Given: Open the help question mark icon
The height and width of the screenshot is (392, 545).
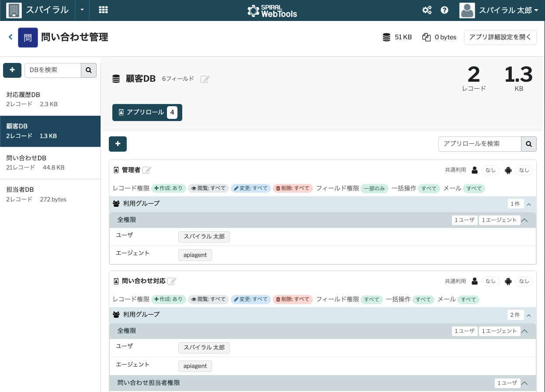Looking at the screenshot, I should click(x=444, y=10).
